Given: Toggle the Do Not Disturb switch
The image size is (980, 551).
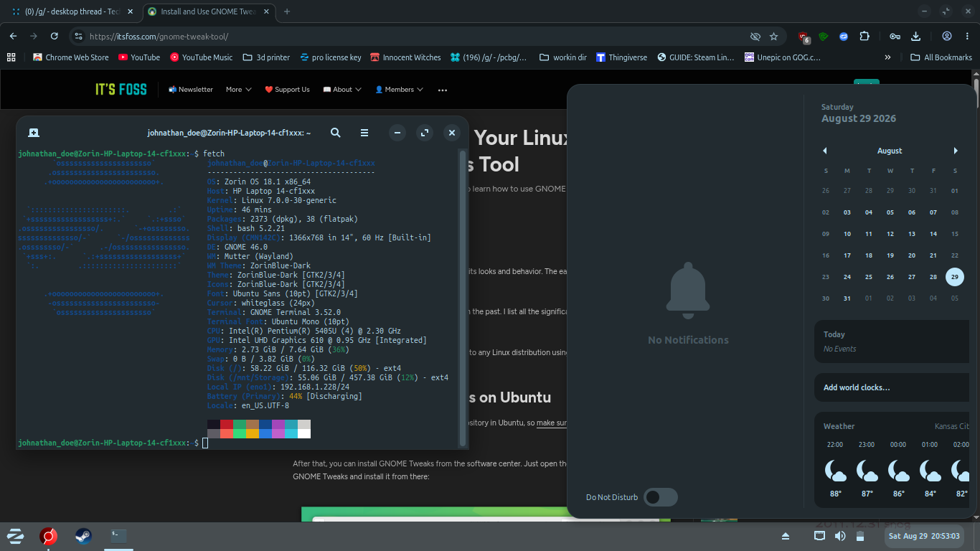Looking at the screenshot, I should [660, 497].
